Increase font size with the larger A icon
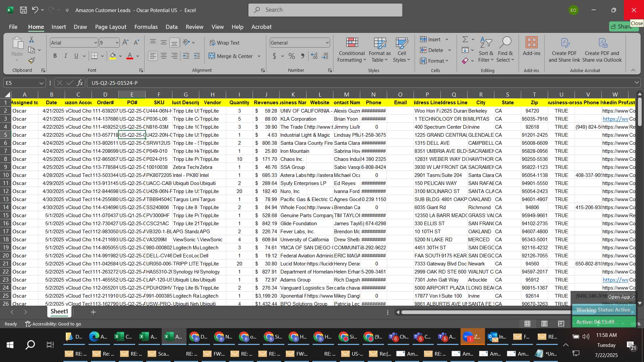644x362 pixels. coord(125,43)
